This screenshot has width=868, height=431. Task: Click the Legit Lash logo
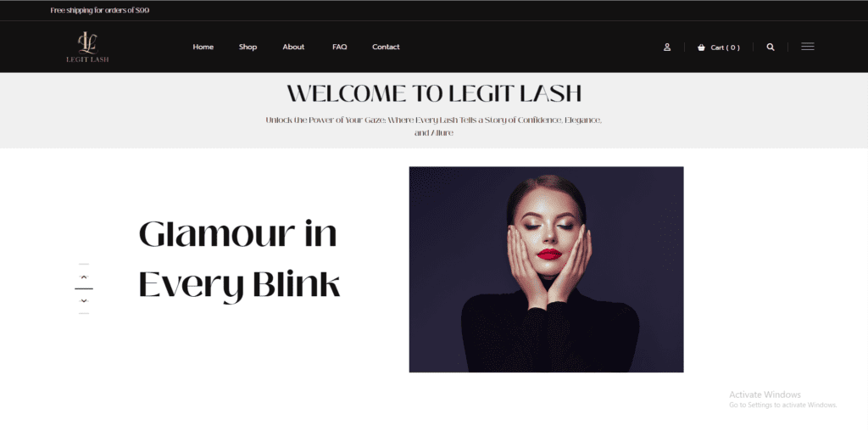[x=87, y=48]
